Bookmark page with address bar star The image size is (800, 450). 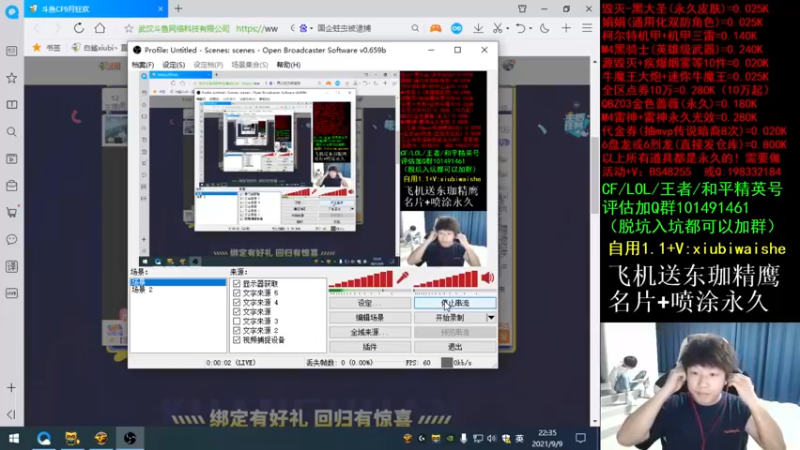pos(129,29)
